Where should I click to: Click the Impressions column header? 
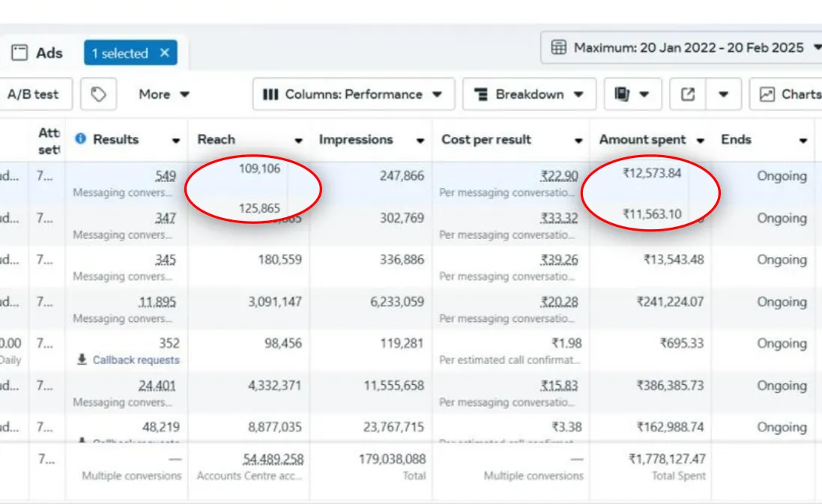(x=356, y=139)
